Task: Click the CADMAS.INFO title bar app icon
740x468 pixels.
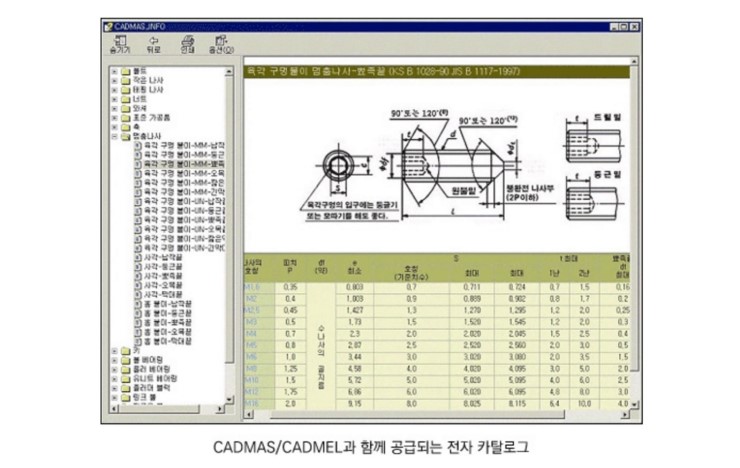Action: click(x=109, y=26)
